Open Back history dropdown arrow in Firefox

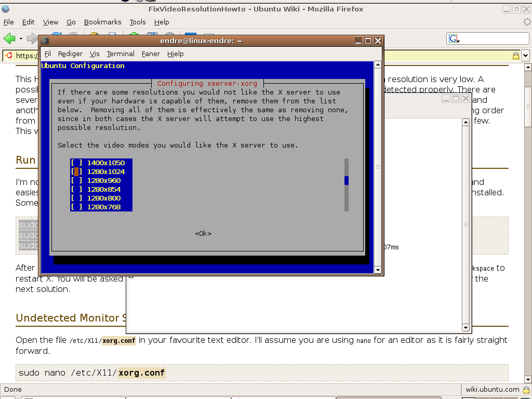click(21, 38)
